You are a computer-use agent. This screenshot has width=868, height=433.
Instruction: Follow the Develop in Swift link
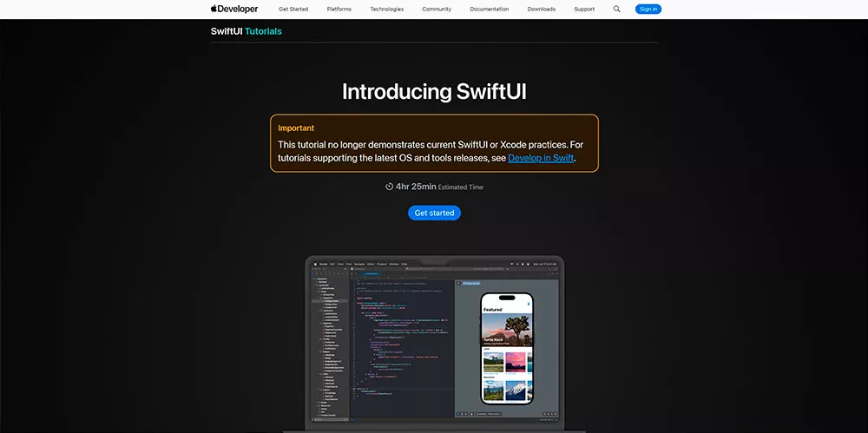(541, 158)
